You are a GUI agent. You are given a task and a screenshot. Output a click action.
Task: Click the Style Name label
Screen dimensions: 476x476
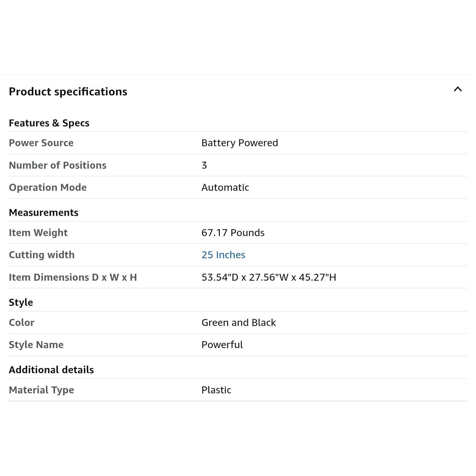coord(36,345)
